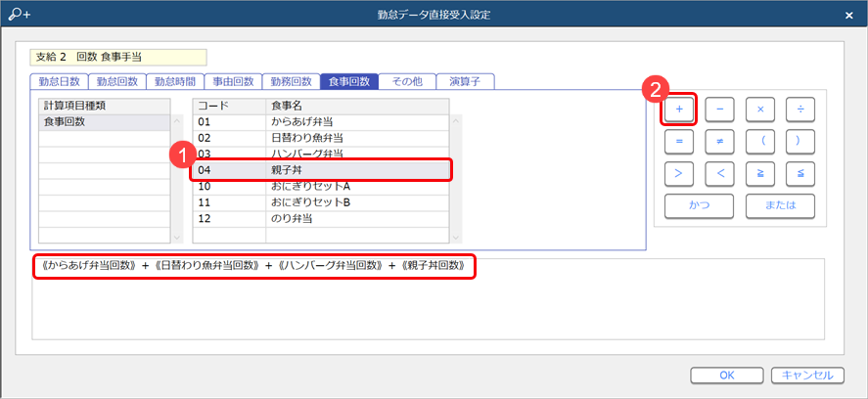Click the plus operator button
Image resolution: width=868 pixels, height=399 pixels.
coord(679,109)
